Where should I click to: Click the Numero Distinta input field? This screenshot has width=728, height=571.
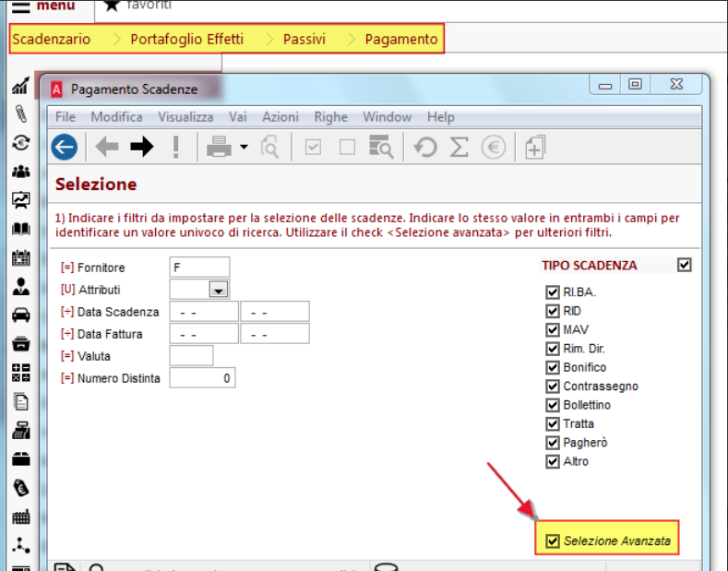click(202, 378)
